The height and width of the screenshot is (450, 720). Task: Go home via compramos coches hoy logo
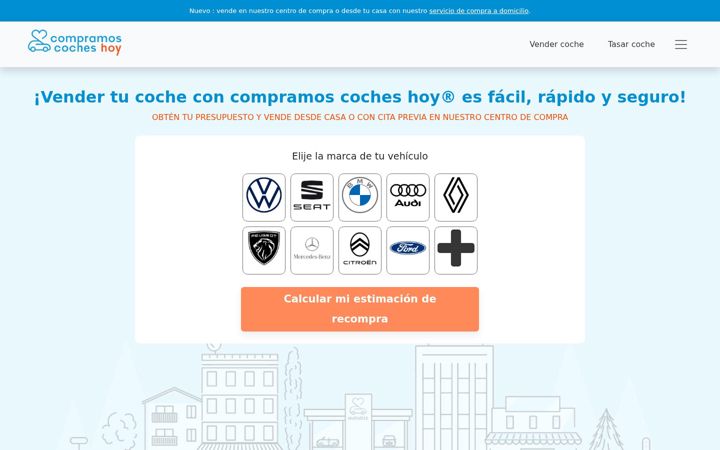click(75, 43)
